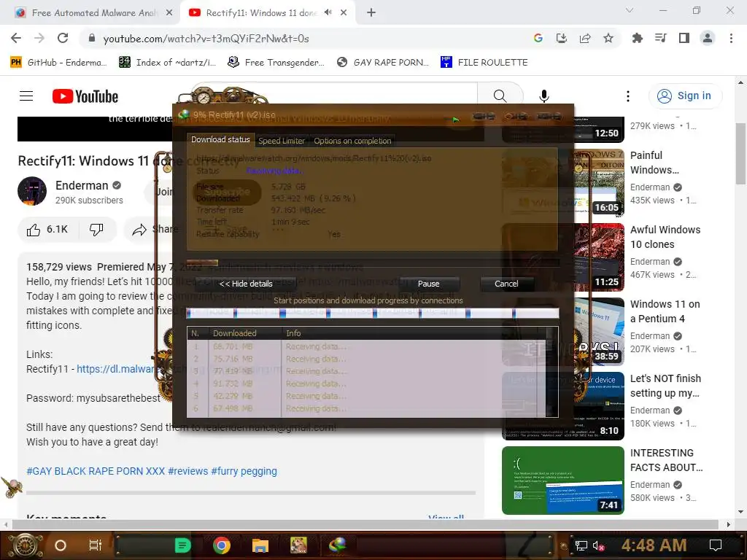Click the YouTube Sign in button
The height and width of the screenshot is (560, 747).
[685, 96]
